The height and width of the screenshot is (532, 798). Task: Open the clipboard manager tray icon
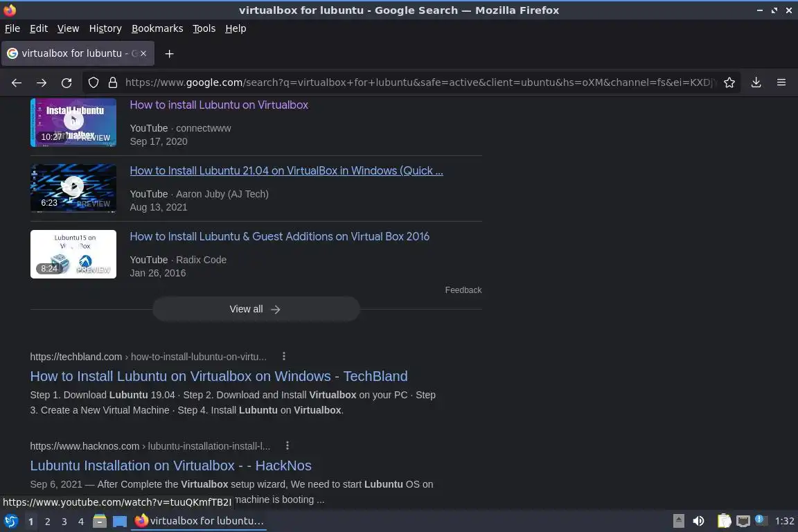[x=724, y=521]
